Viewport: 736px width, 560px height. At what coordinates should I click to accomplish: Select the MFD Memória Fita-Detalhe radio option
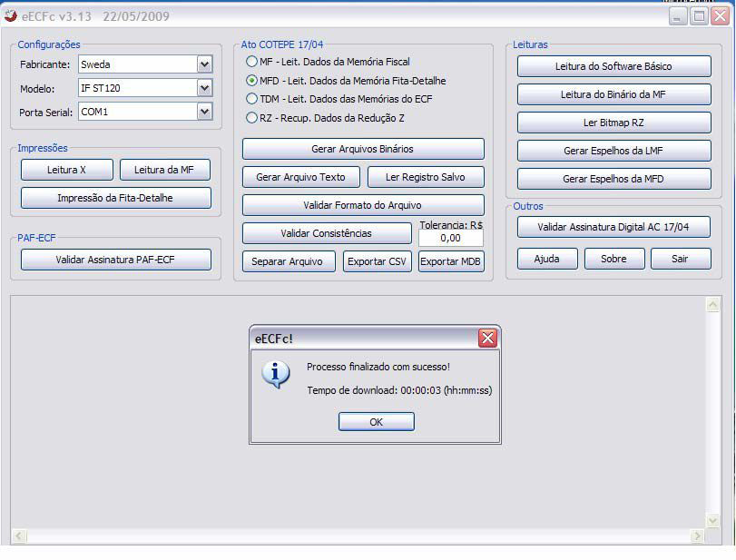(x=252, y=81)
